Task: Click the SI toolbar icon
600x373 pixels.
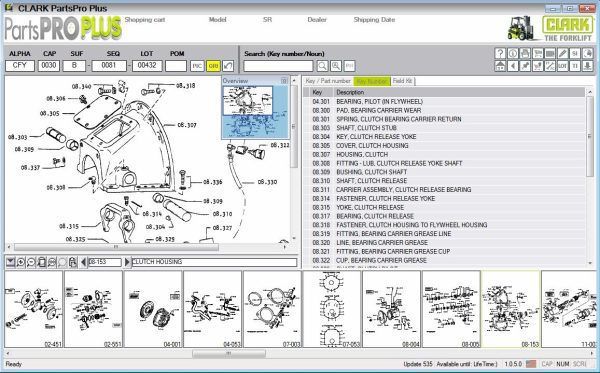Action: click(575, 54)
